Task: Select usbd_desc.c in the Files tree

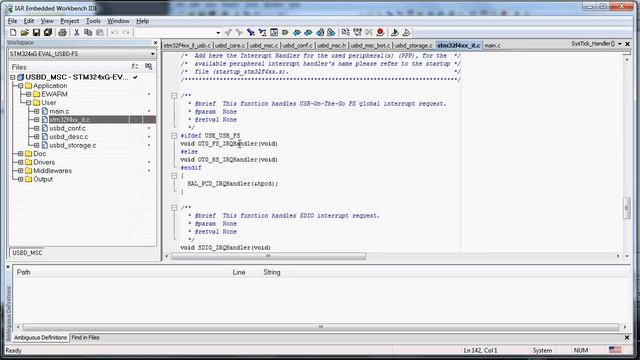Action: pyautogui.click(x=69, y=137)
